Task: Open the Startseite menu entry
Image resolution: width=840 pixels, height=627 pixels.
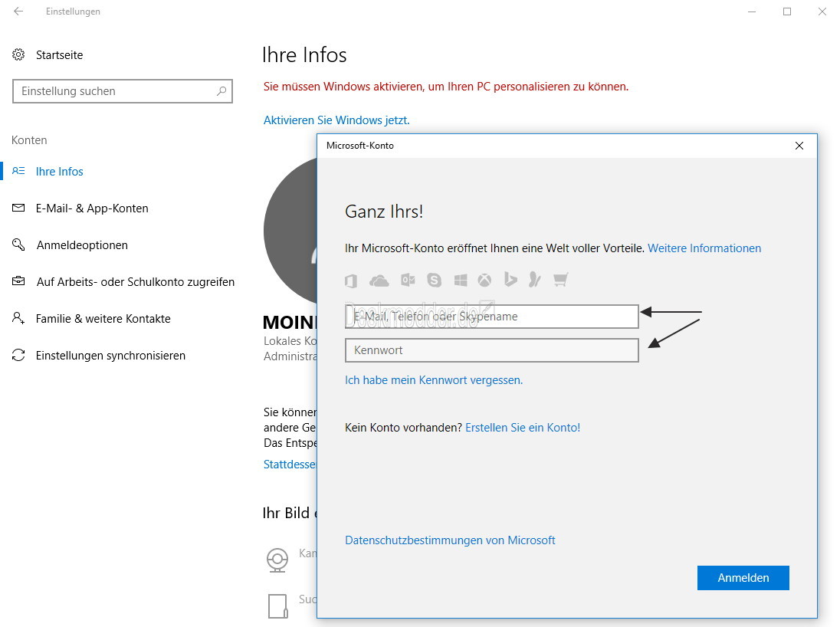Action: pyautogui.click(x=60, y=55)
